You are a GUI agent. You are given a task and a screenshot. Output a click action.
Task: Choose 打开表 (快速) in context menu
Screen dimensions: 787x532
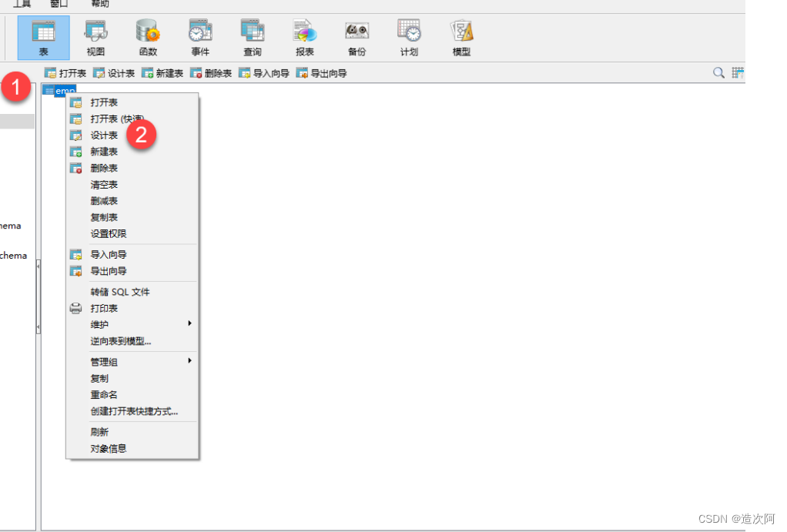tap(132, 119)
